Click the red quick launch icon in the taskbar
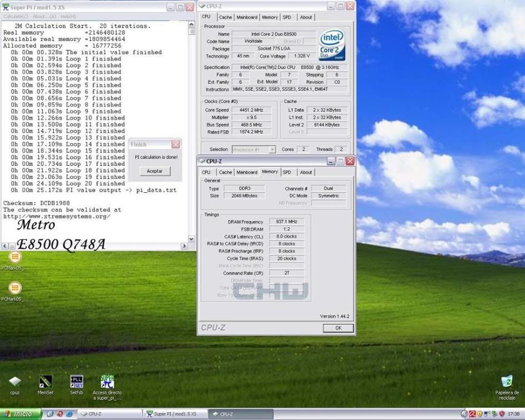 60,414
